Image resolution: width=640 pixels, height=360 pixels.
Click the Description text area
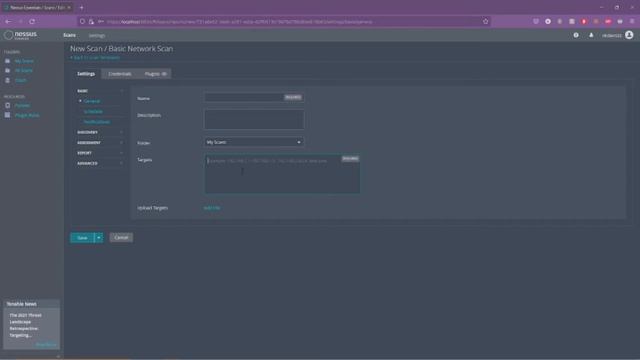pyautogui.click(x=254, y=120)
